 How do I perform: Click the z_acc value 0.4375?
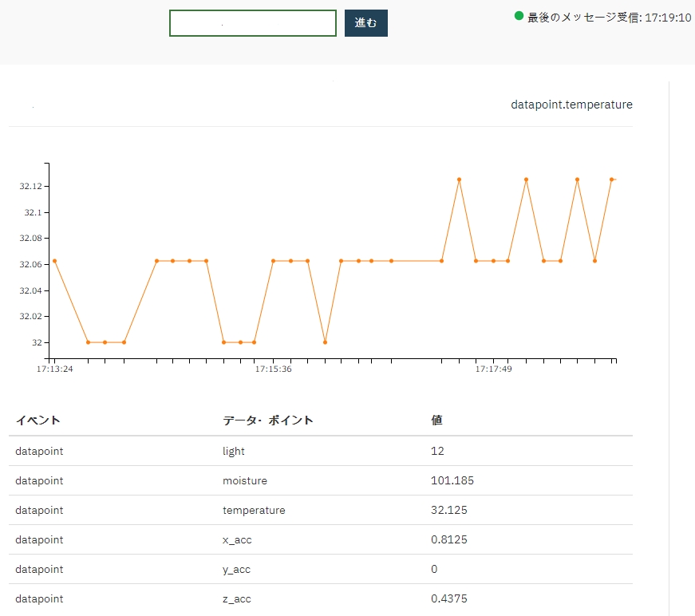pos(448,598)
